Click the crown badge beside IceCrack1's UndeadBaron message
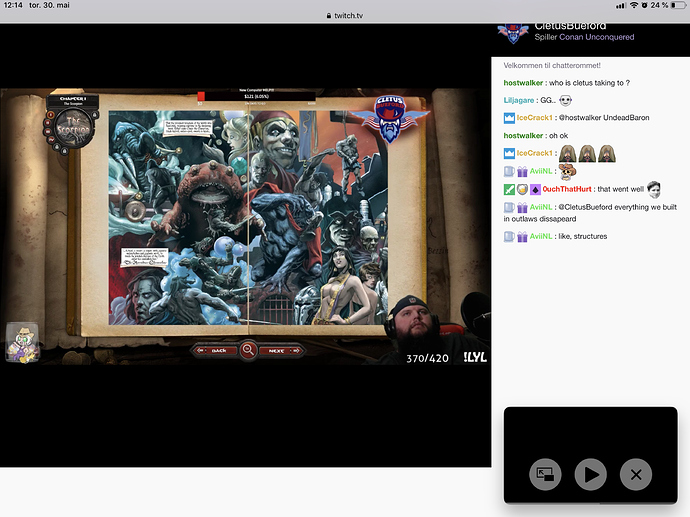The height and width of the screenshot is (517, 690). (509, 118)
